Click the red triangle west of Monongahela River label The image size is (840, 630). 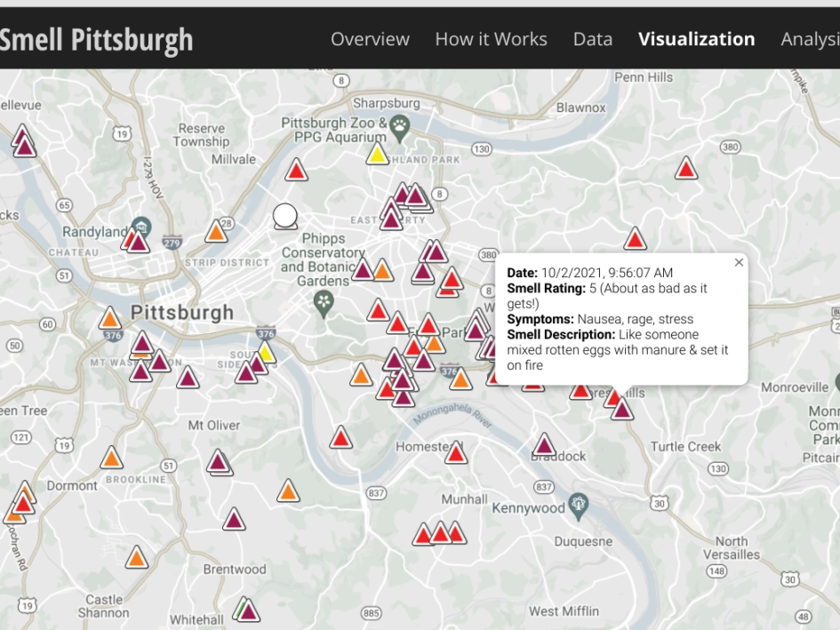pos(340,437)
